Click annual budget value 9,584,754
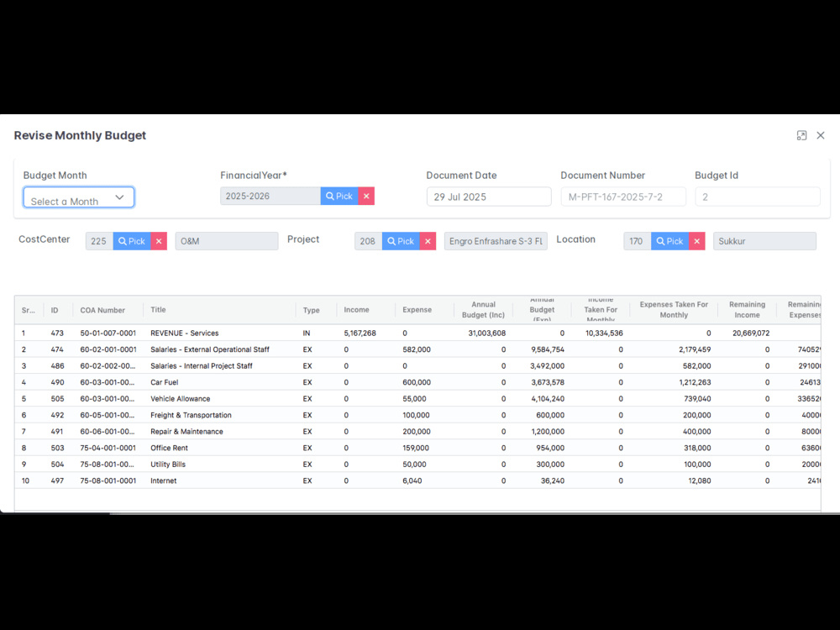The height and width of the screenshot is (630, 840). point(548,349)
